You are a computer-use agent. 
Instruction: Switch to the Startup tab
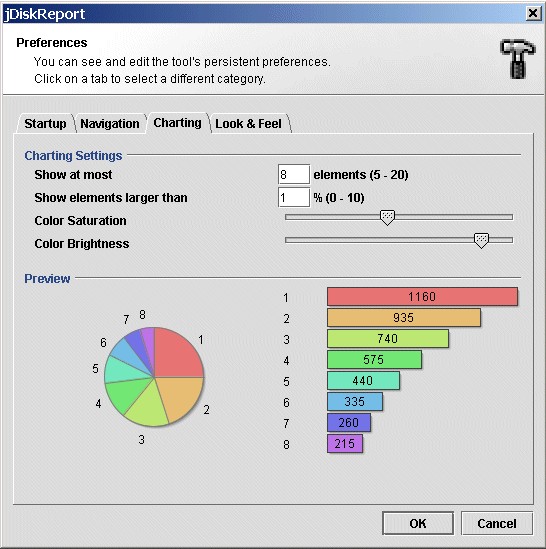(45, 124)
